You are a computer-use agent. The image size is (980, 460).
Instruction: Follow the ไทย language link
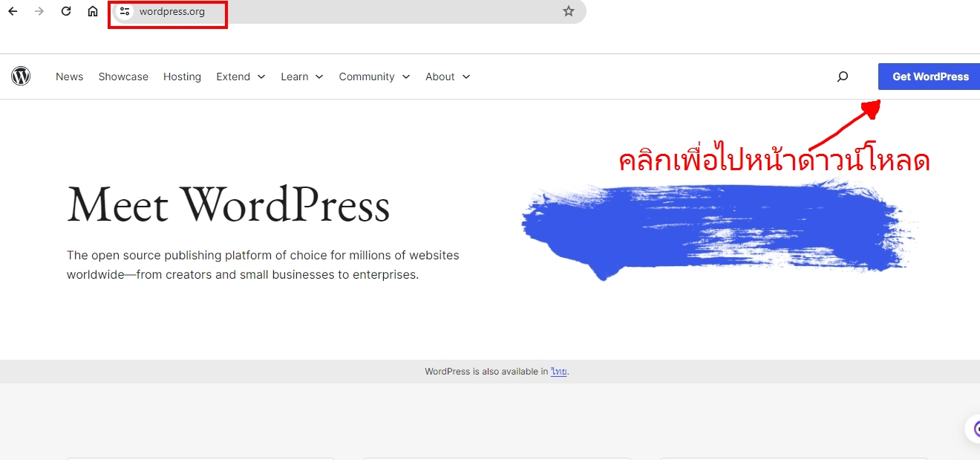point(559,372)
